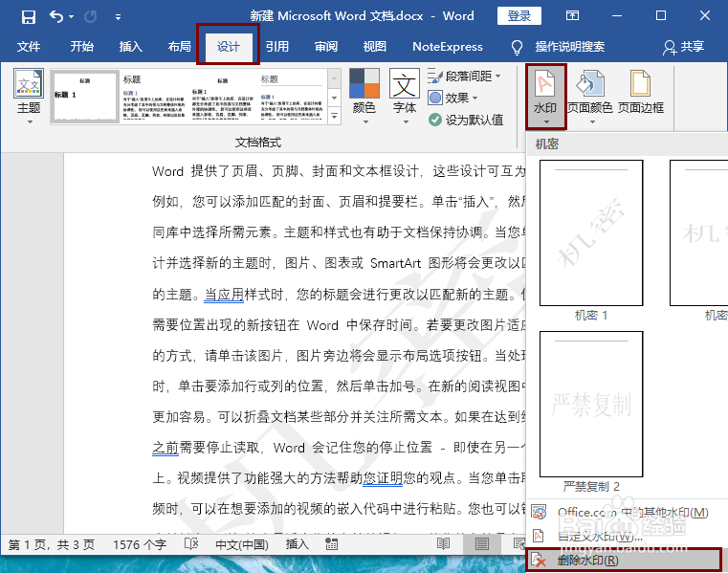728x573 pixels.
Task: Switch to the 视图 tab
Action: tap(375, 47)
